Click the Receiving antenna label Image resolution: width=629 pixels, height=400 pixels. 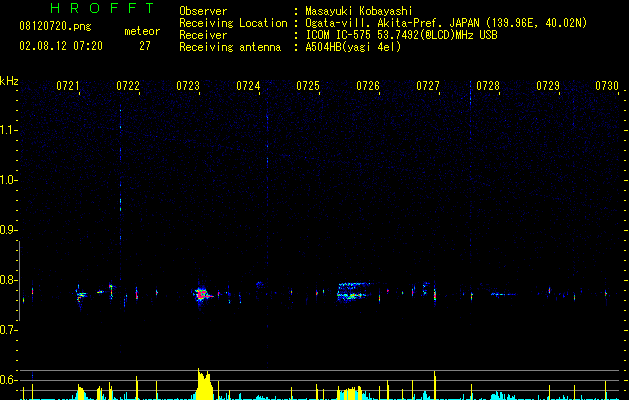pyautogui.click(x=230, y=47)
